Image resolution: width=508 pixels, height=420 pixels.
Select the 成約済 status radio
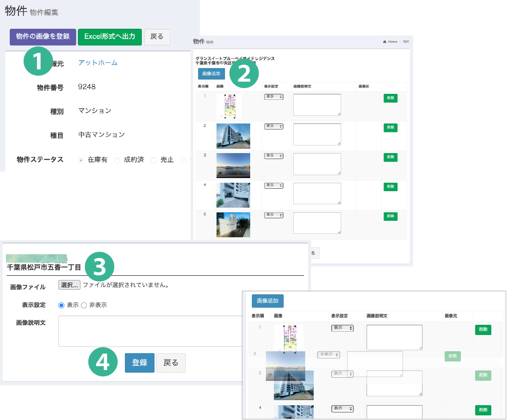click(x=117, y=160)
